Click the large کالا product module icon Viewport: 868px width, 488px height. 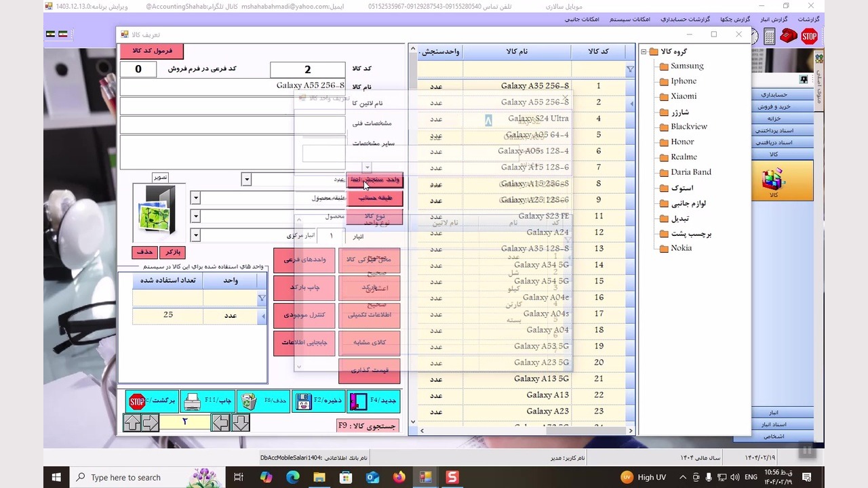click(x=773, y=181)
